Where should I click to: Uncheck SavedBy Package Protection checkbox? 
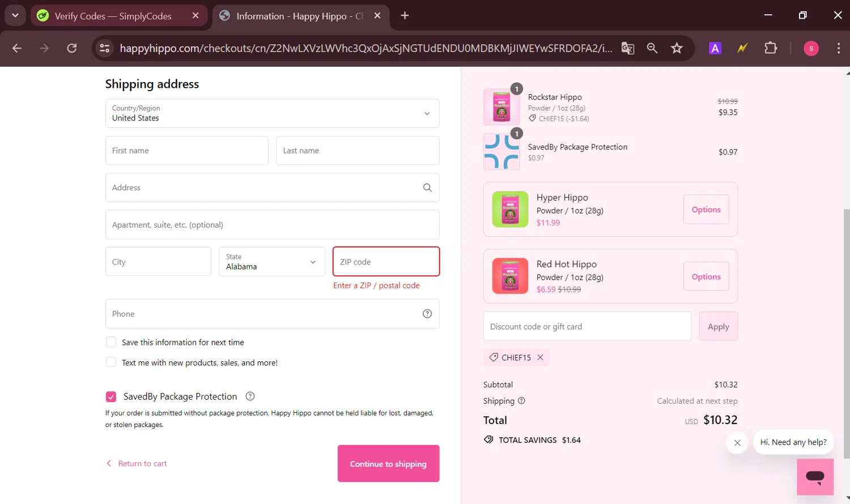[111, 396]
